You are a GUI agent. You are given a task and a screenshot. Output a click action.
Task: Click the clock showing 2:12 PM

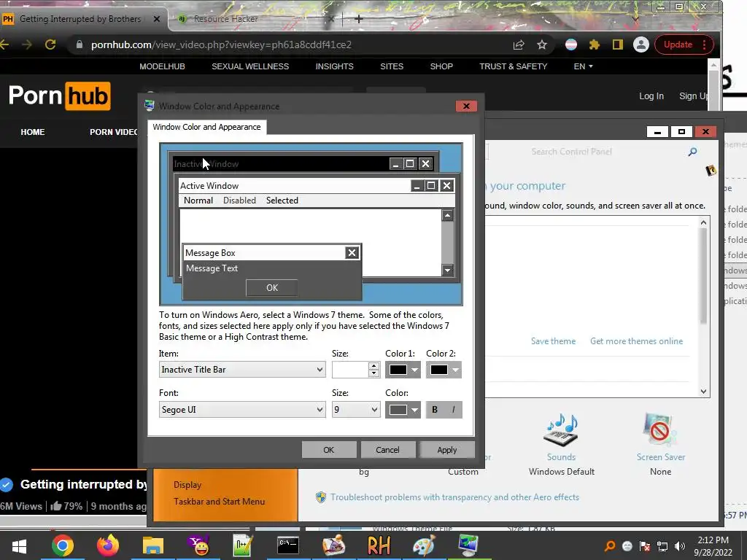[x=713, y=540]
